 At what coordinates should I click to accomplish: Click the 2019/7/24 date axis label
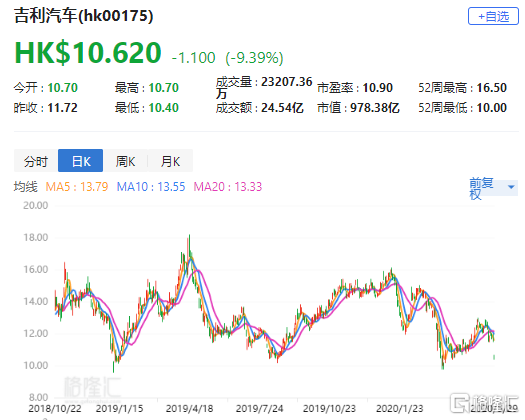point(259,409)
